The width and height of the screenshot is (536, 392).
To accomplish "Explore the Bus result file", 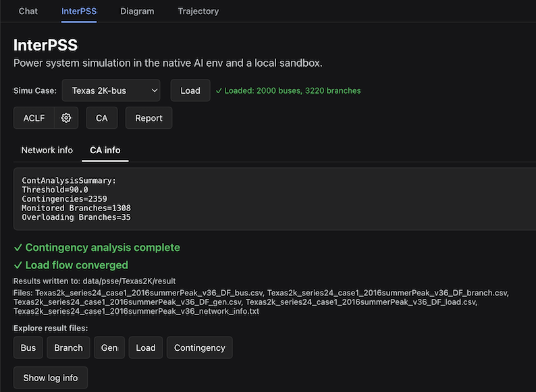I will coord(28,347).
